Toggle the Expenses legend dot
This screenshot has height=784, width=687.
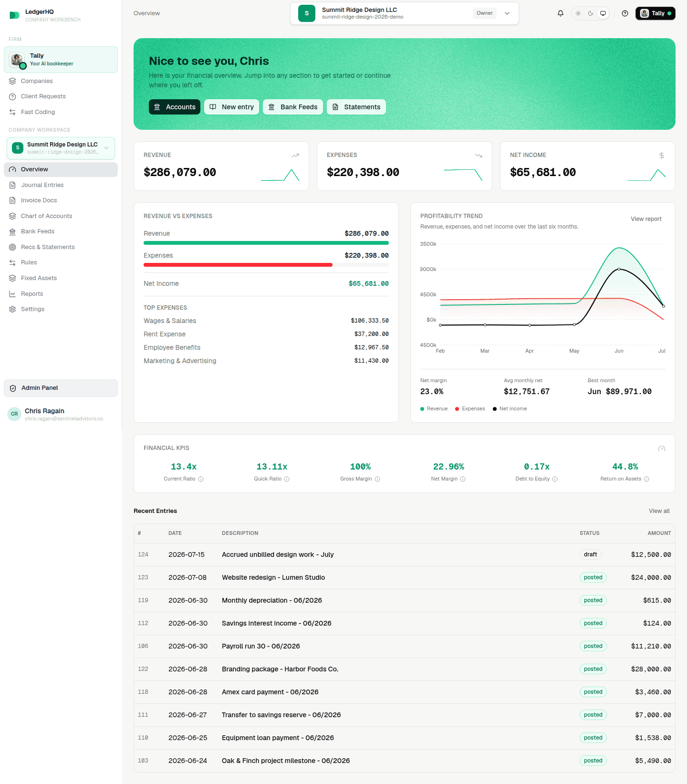[x=457, y=409]
